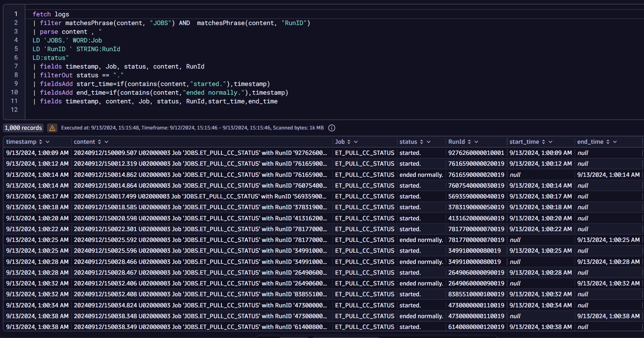The image size is (644, 338).
Task: Sort the status column via its sort icon
Action: coord(421,142)
